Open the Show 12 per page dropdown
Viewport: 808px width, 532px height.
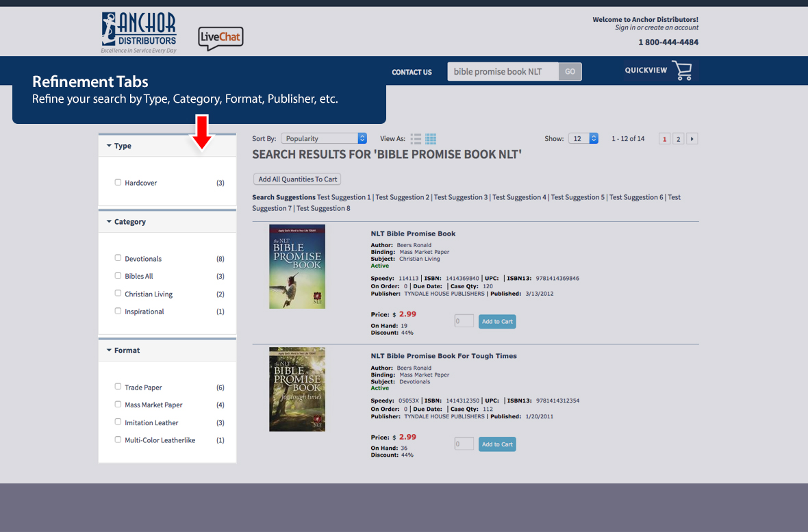tap(583, 138)
